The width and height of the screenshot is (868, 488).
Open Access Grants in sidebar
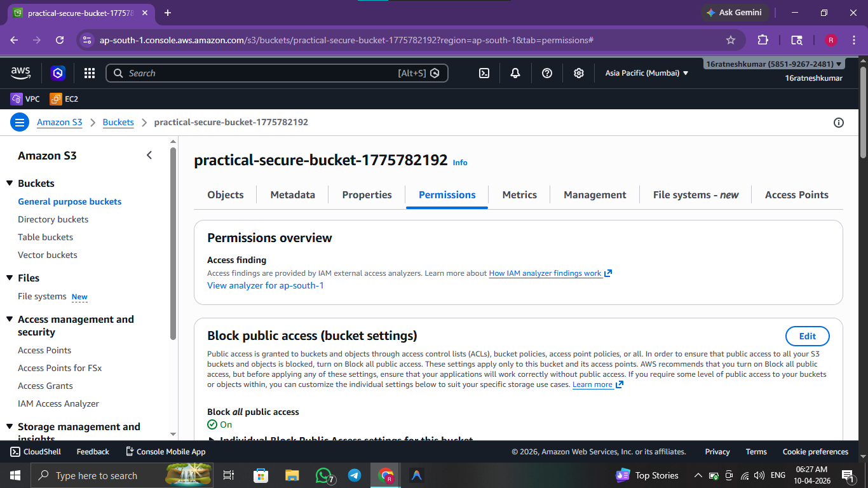[45, 386]
